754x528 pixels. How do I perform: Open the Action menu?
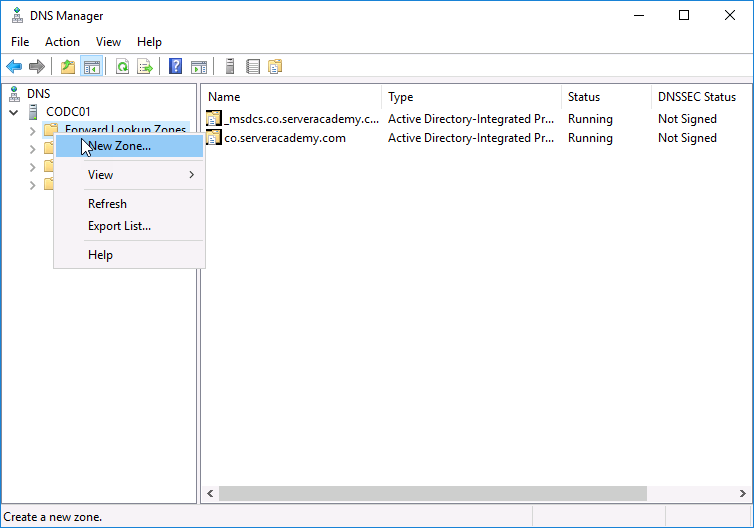62,42
